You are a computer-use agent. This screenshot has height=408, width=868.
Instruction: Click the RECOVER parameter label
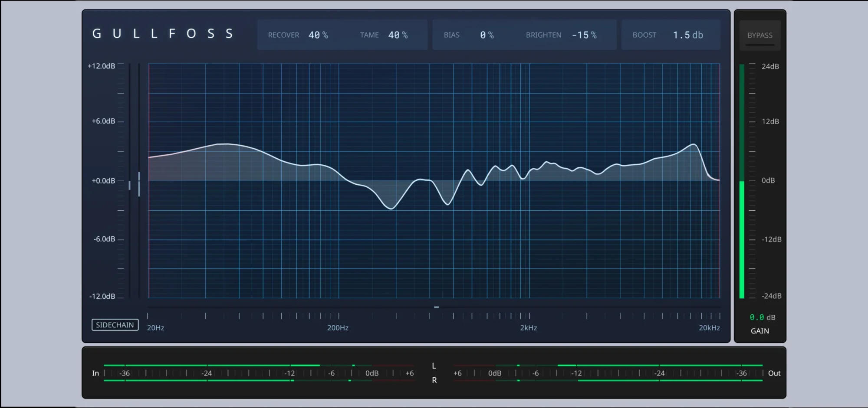[x=283, y=35]
